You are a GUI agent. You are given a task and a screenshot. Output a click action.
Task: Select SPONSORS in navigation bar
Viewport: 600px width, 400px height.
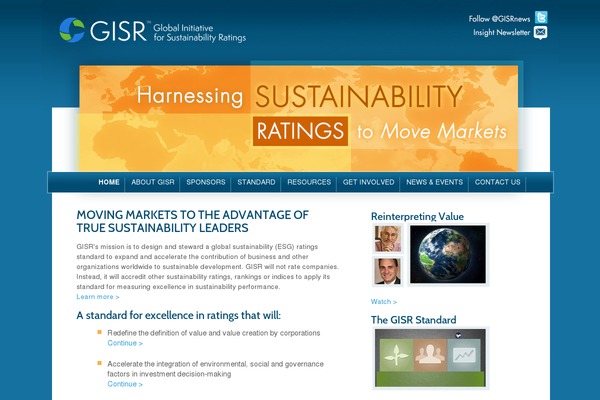click(205, 182)
